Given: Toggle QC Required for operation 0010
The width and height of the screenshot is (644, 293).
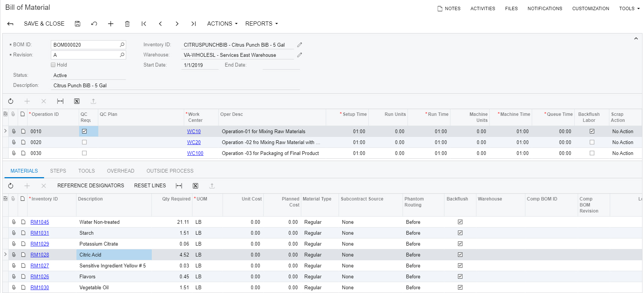Looking at the screenshot, I should [x=84, y=131].
